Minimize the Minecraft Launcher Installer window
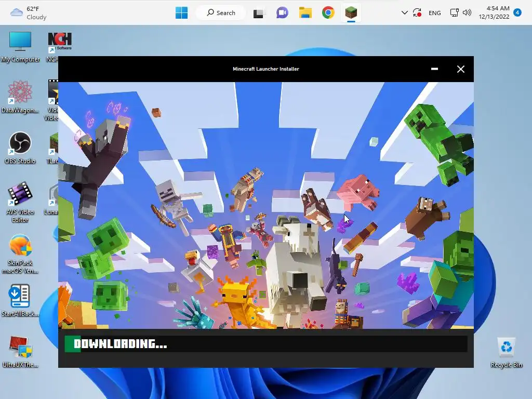Image resolution: width=532 pixels, height=399 pixels. point(434,69)
